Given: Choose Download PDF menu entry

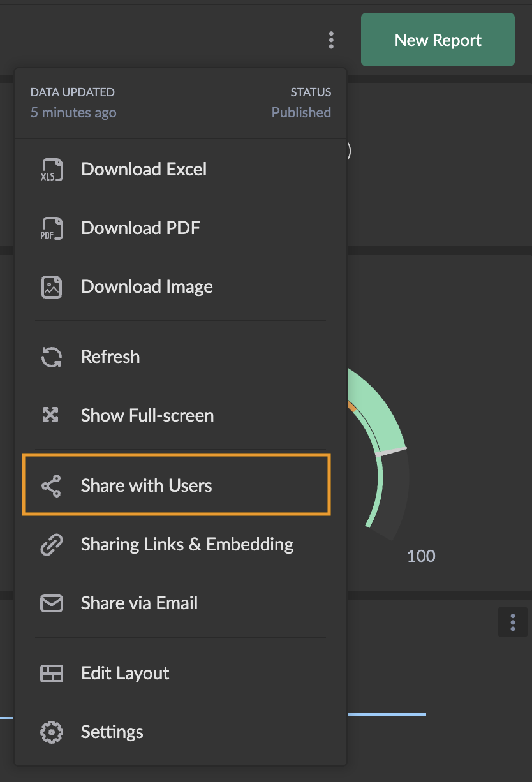Looking at the screenshot, I should [x=140, y=228].
